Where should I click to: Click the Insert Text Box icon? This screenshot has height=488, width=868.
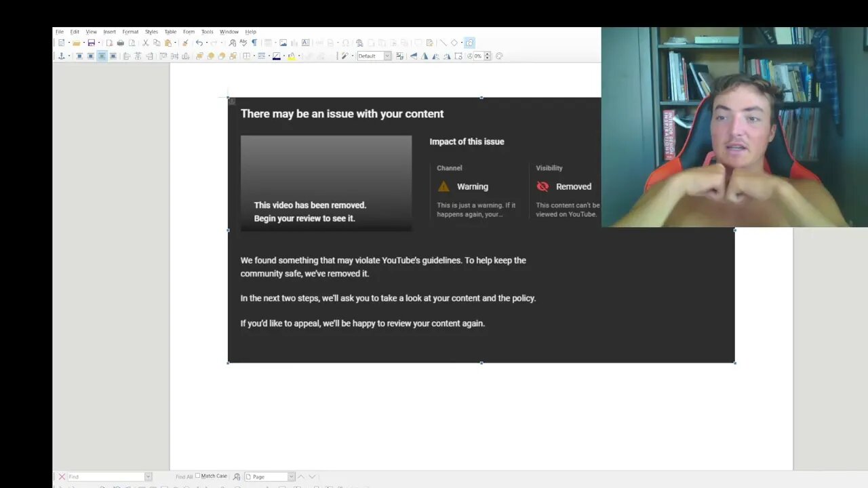click(305, 43)
